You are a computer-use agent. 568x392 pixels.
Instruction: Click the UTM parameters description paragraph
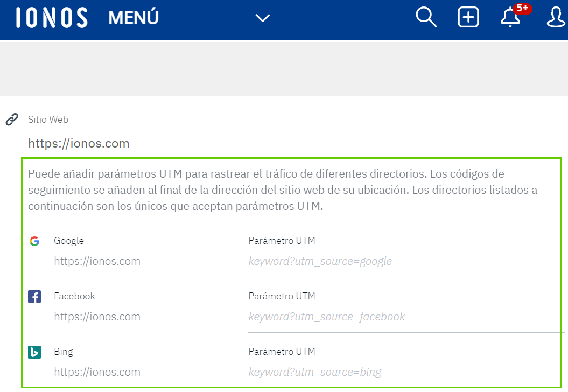[x=283, y=190]
